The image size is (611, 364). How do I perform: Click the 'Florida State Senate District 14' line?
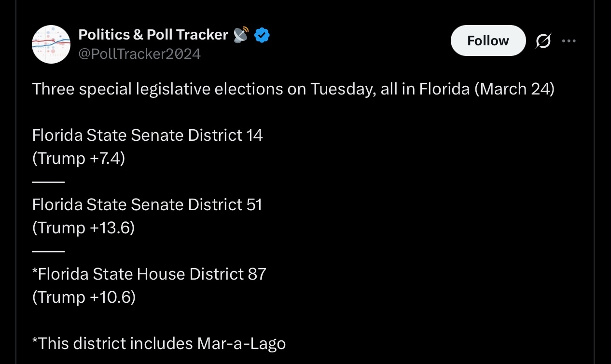147,135
